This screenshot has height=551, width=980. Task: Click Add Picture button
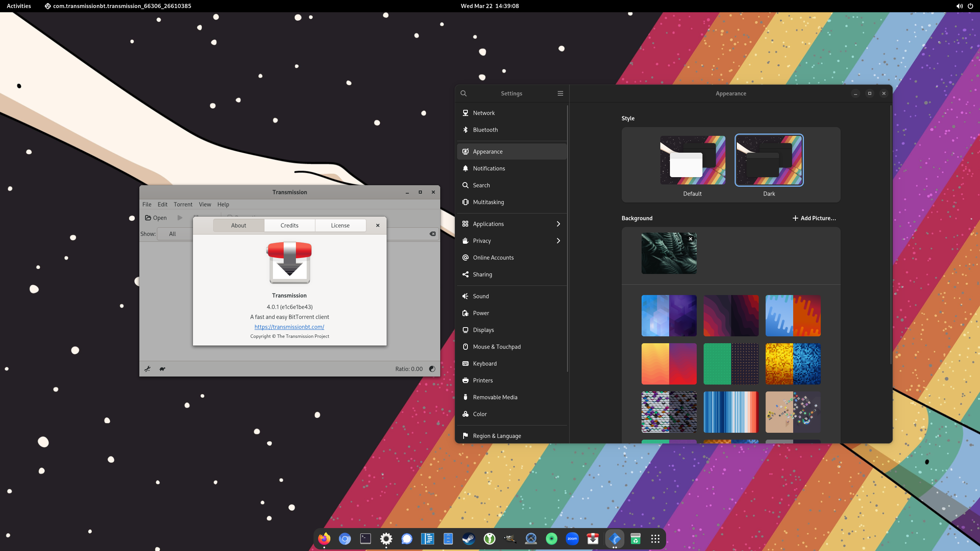click(x=814, y=218)
